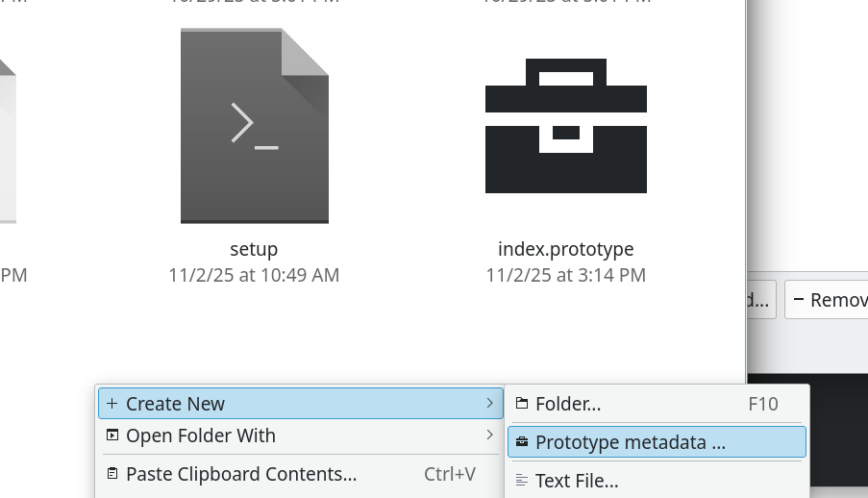868x498 pixels.
Task: Select Prototype metadata ... in the submenu
Action: point(631,442)
